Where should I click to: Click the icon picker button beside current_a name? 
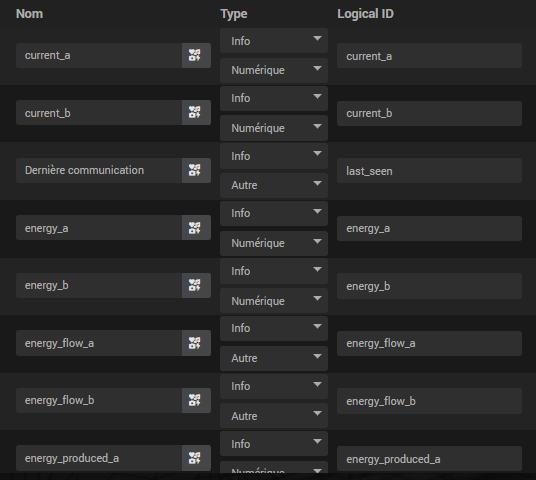[x=196, y=55]
